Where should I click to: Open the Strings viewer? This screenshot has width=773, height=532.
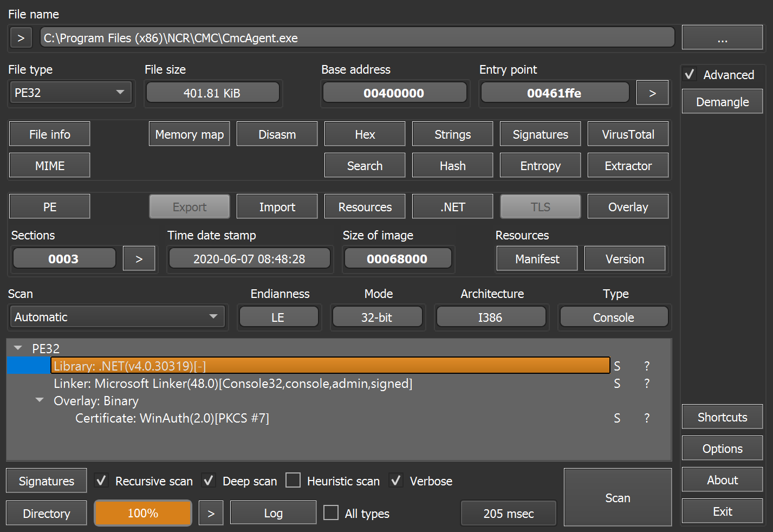(x=452, y=134)
